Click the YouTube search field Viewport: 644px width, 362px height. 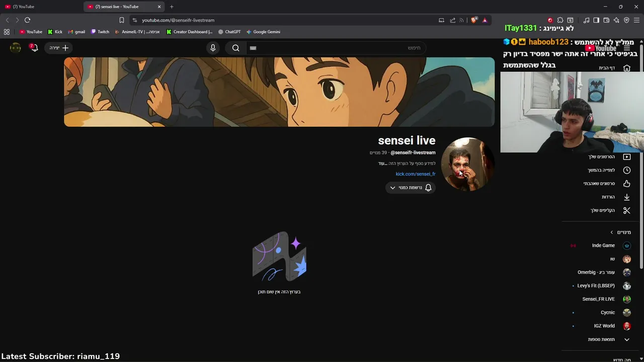pyautogui.click(x=337, y=48)
